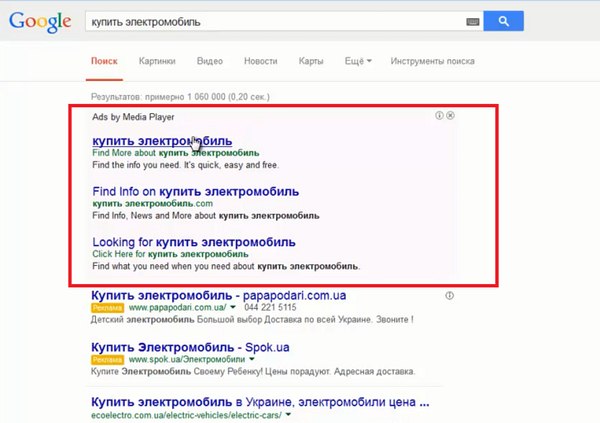Image resolution: width=600 pixels, height=423 pixels.
Task: Open the on-screen keyboard icon
Action: [x=473, y=22]
